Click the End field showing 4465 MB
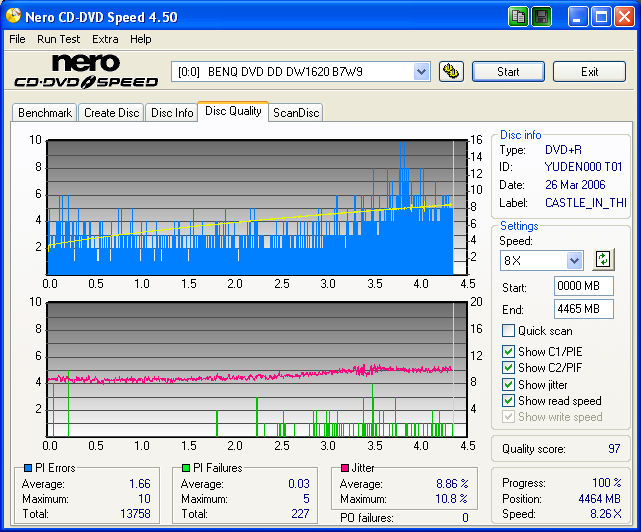This screenshot has width=641, height=532. (584, 309)
